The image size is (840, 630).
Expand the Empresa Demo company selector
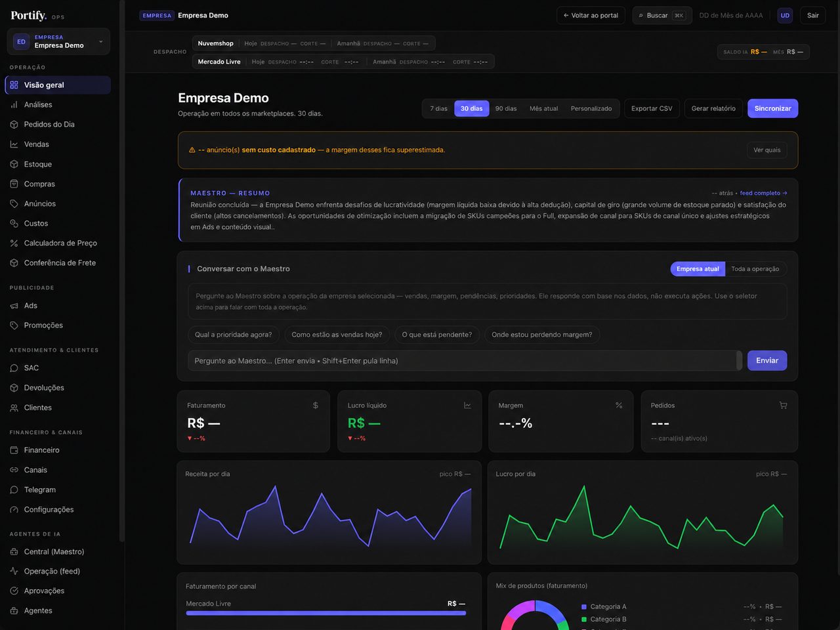point(59,41)
